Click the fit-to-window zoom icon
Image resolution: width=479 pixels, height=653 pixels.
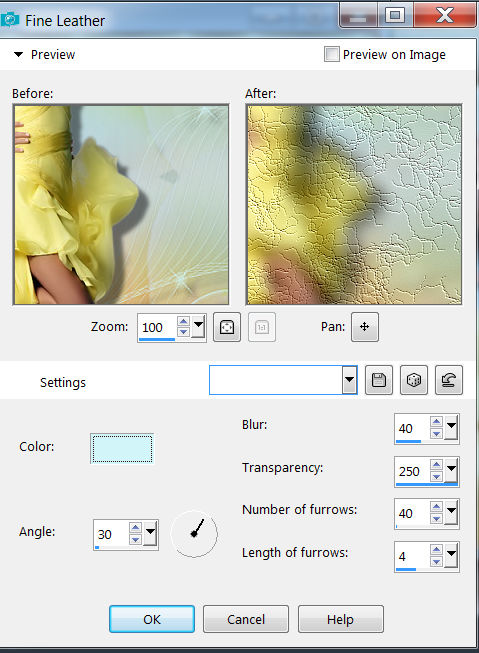pyautogui.click(x=227, y=327)
